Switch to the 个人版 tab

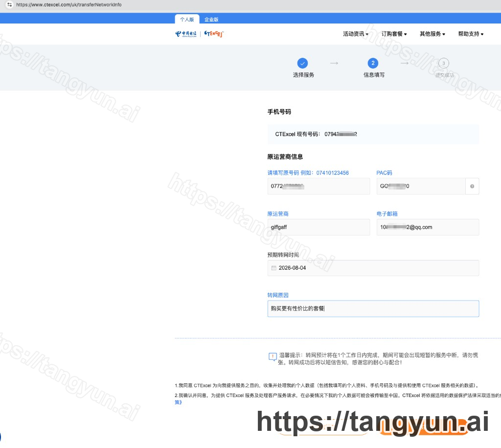187,19
